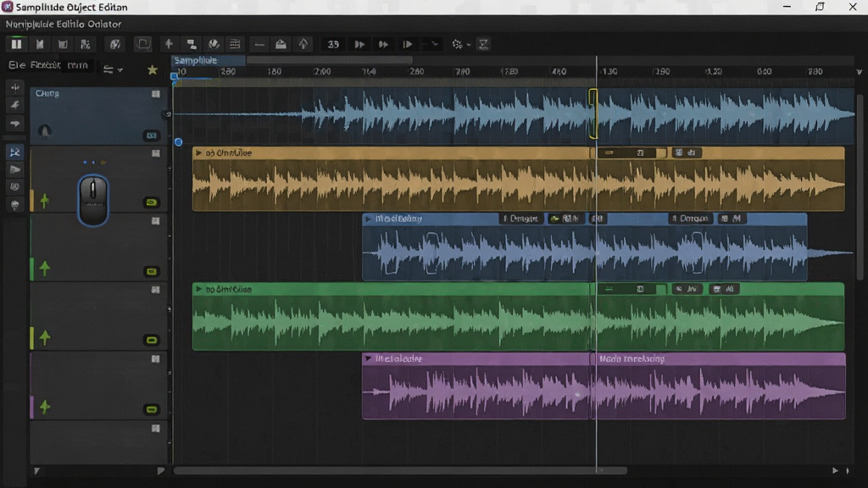Click the right arrow under the track headers
This screenshot has width=868, height=488.
[x=160, y=471]
